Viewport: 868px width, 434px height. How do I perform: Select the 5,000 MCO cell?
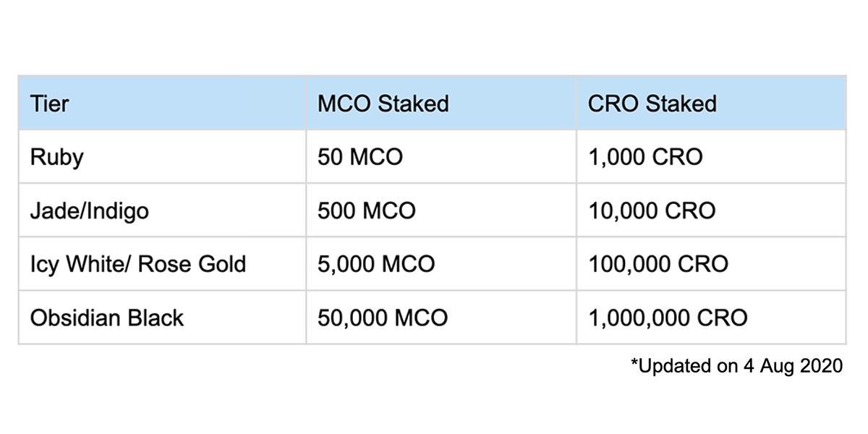(x=376, y=264)
